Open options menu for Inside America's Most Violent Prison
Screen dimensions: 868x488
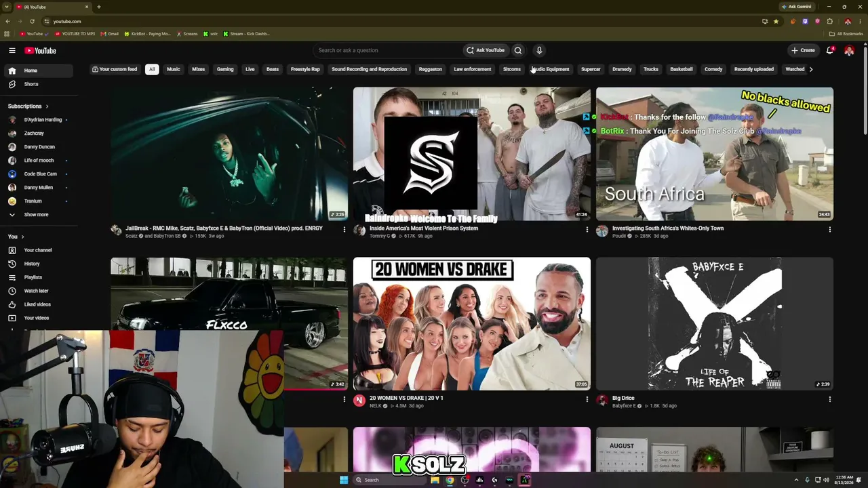pos(587,230)
